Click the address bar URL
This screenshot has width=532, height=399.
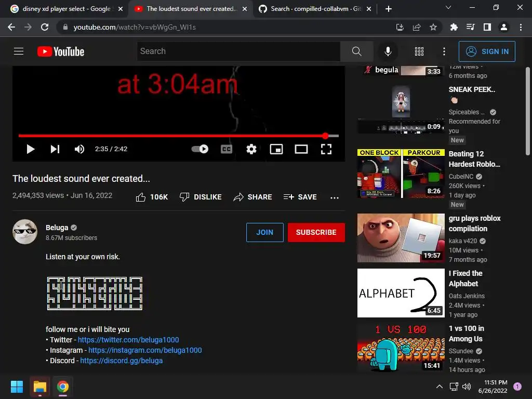point(135,27)
